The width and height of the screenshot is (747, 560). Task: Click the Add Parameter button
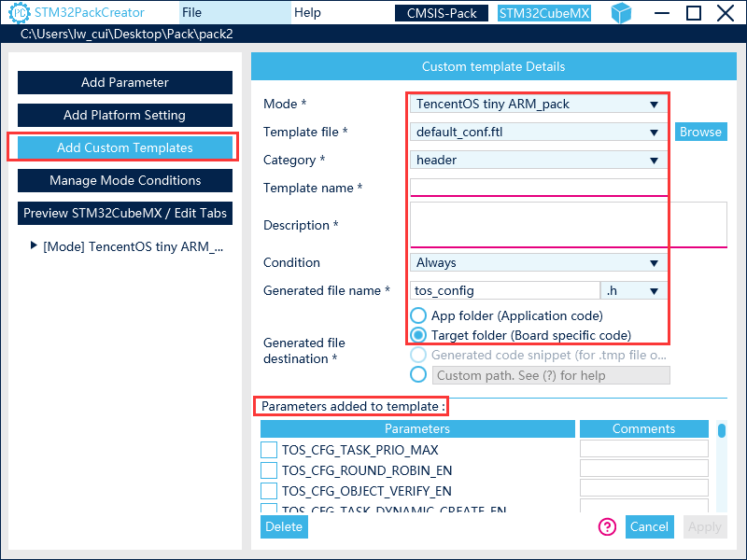click(125, 82)
